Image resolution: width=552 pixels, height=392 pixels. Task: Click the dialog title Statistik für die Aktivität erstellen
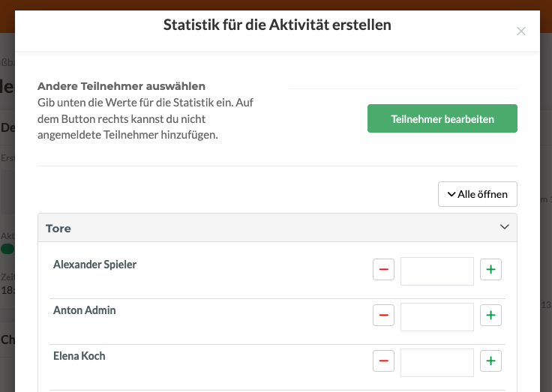coord(277,25)
